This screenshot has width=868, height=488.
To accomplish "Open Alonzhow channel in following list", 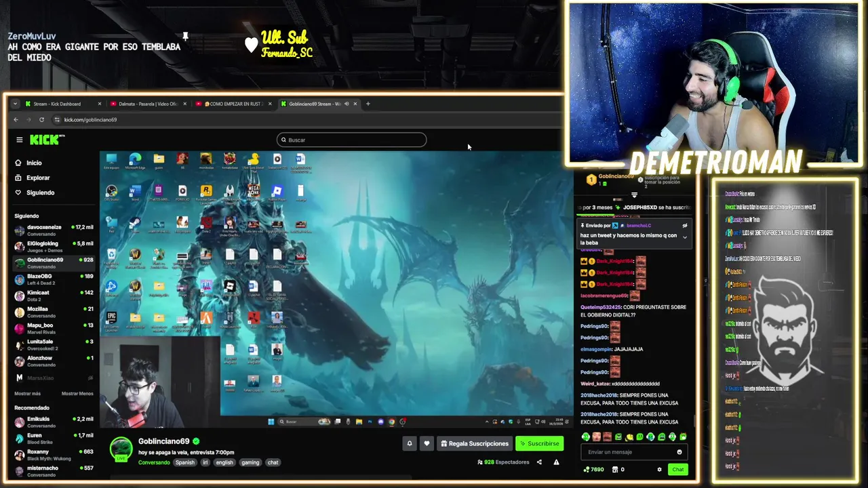I will pyautogui.click(x=54, y=361).
